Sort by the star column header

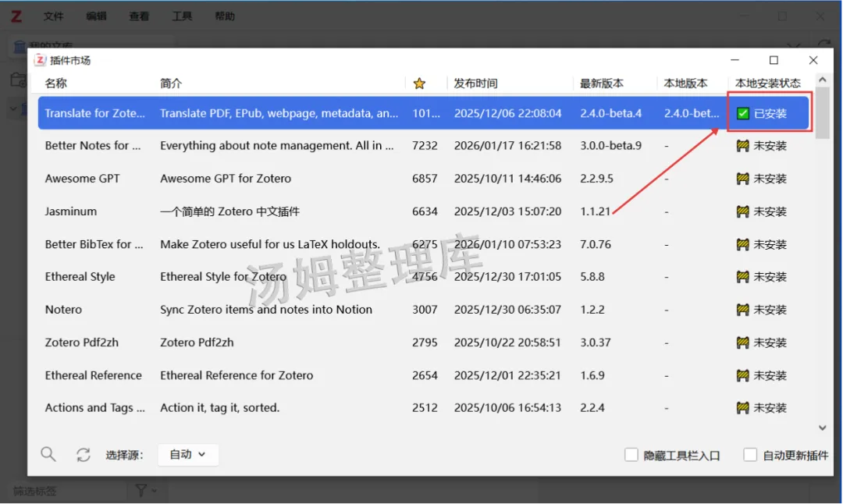pos(419,83)
